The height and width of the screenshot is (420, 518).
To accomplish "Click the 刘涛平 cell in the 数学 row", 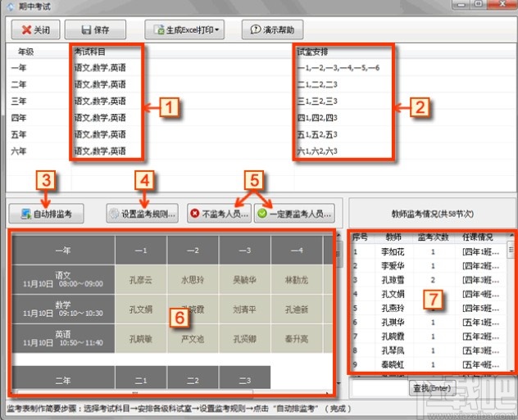I will tap(245, 309).
